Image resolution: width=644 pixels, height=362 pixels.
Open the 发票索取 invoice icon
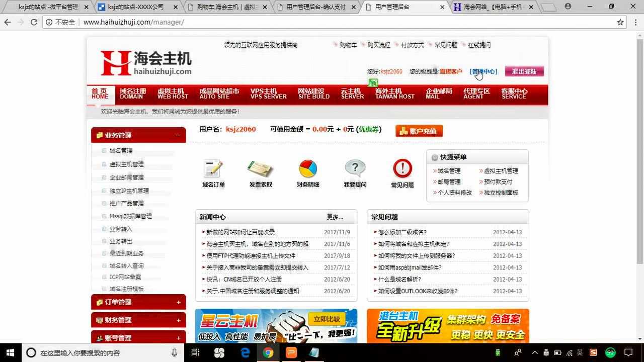261,169
